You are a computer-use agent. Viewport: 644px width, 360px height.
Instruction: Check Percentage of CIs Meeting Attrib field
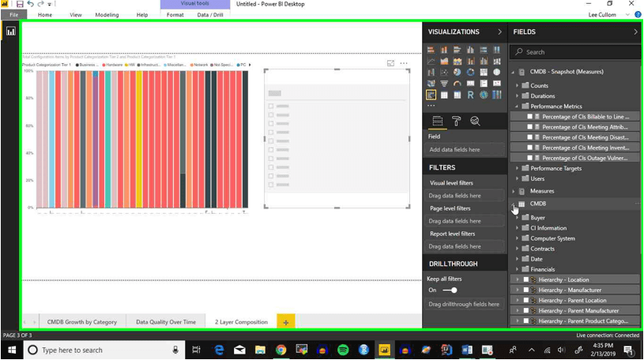[x=530, y=127]
